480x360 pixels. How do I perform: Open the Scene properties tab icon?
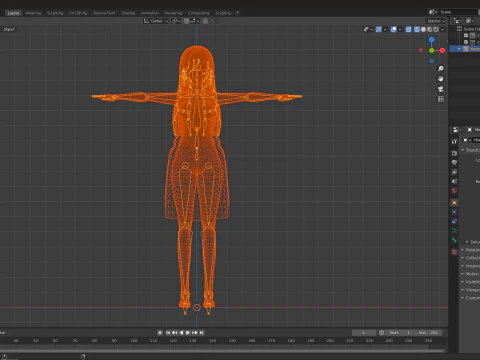[454, 181]
